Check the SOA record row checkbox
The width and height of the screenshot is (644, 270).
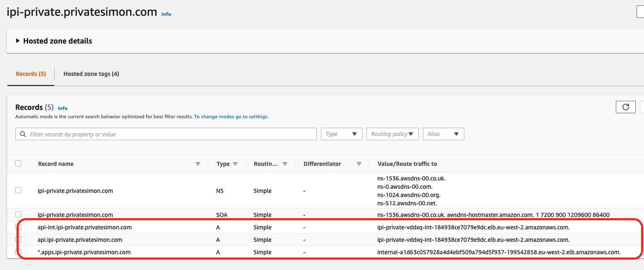pos(18,214)
